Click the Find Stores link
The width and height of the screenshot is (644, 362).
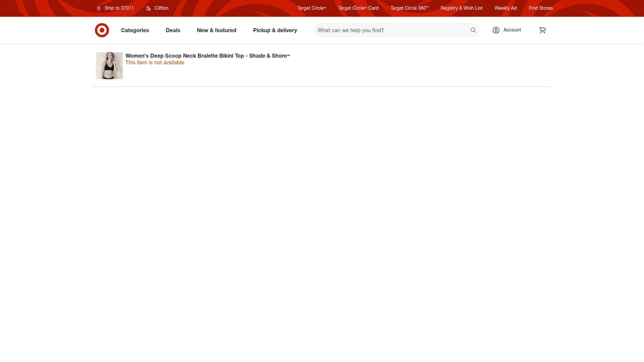pyautogui.click(x=540, y=8)
